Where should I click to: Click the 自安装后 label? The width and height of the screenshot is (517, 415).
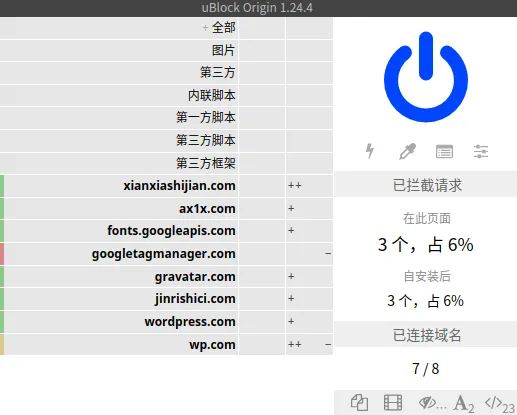coord(427,276)
